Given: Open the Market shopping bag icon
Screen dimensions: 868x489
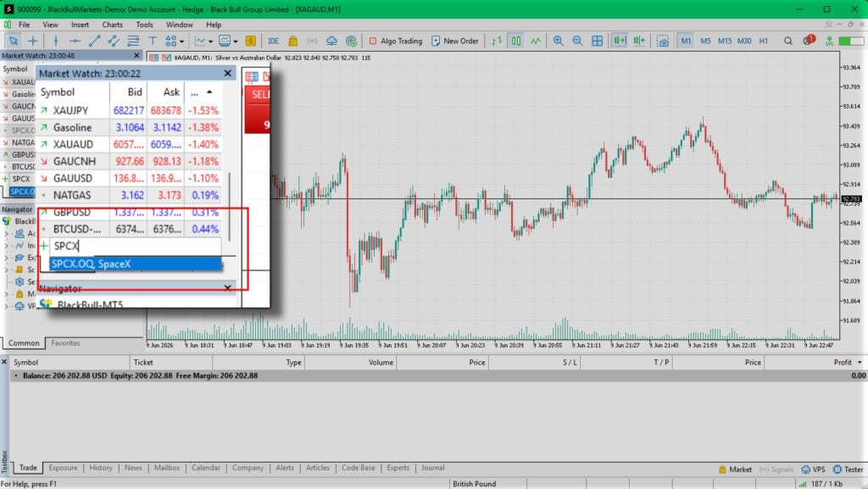Looking at the screenshot, I should [x=292, y=41].
